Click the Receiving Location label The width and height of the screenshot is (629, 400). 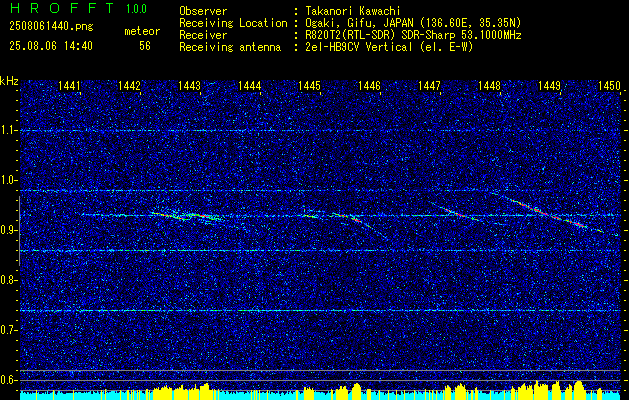233,23
